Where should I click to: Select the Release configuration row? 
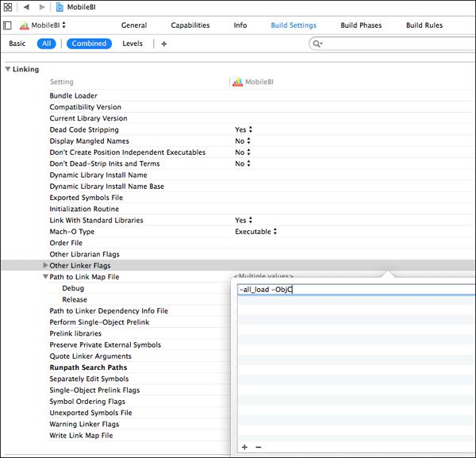click(75, 299)
